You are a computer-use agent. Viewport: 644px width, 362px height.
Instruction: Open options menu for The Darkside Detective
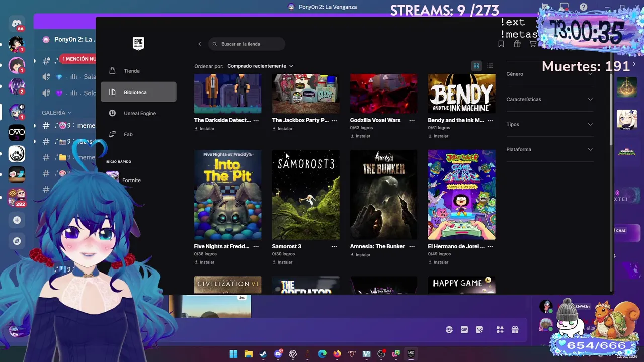[x=256, y=120]
